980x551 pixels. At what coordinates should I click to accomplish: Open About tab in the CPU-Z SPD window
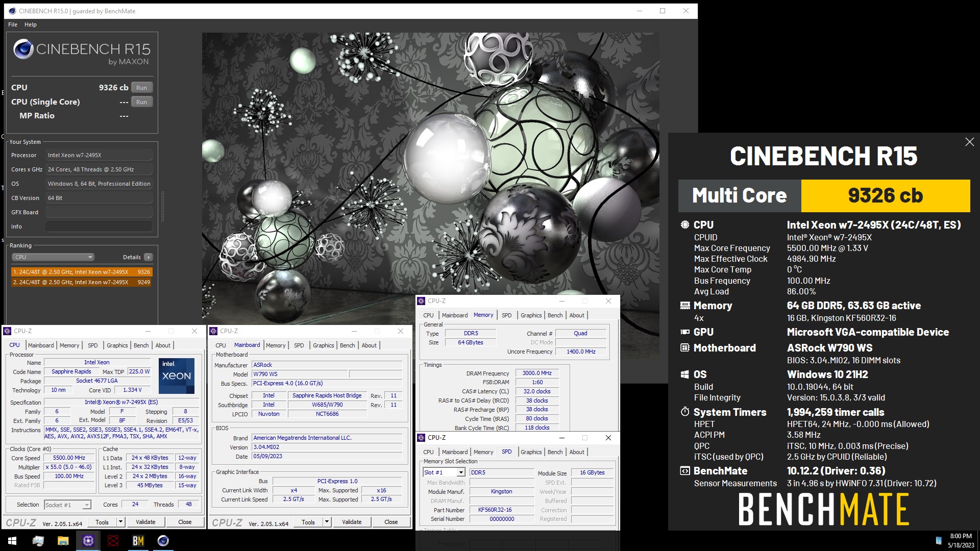[x=577, y=452]
